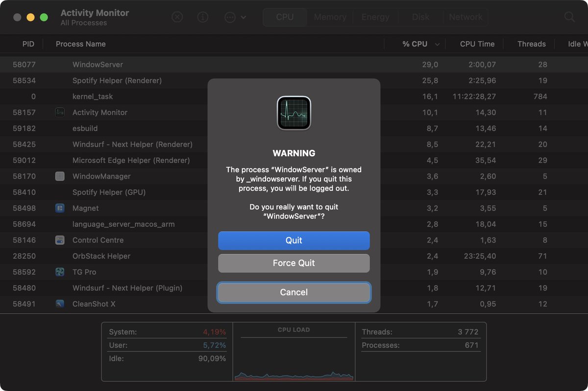Select the WindowServer process row
Screen dimensions: 588x391
tap(294, 65)
